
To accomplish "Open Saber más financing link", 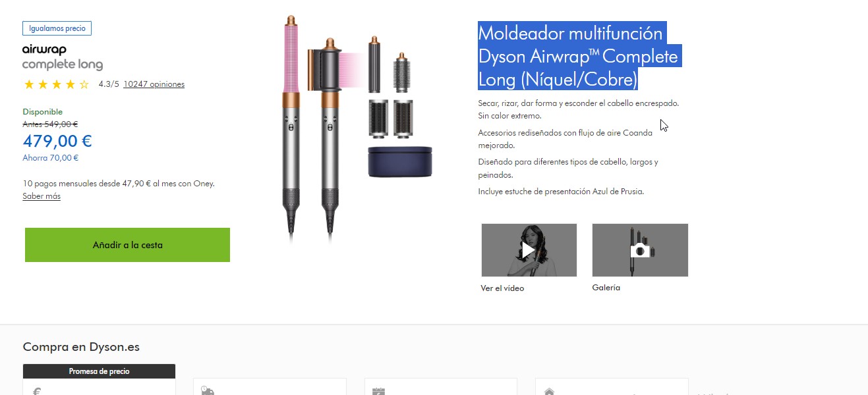I will (x=42, y=196).
